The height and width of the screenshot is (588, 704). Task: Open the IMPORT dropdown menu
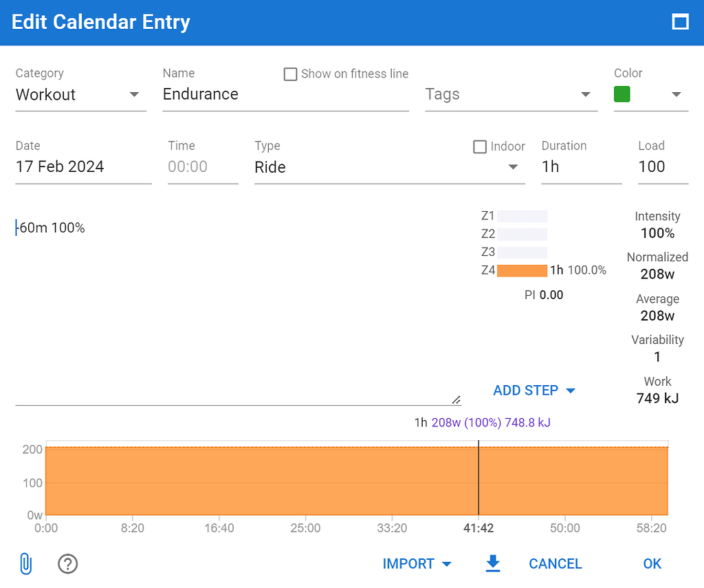point(417,564)
